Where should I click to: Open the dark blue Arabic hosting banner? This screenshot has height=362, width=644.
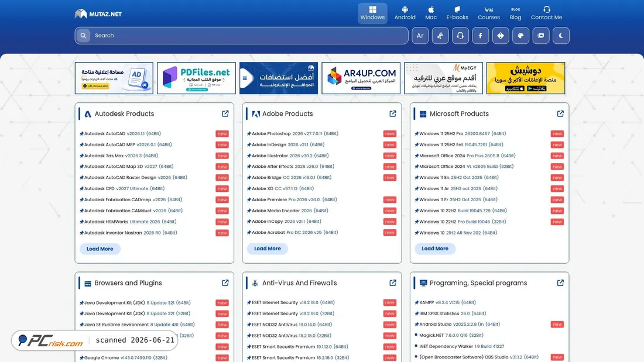pyautogui.click(x=279, y=78)
